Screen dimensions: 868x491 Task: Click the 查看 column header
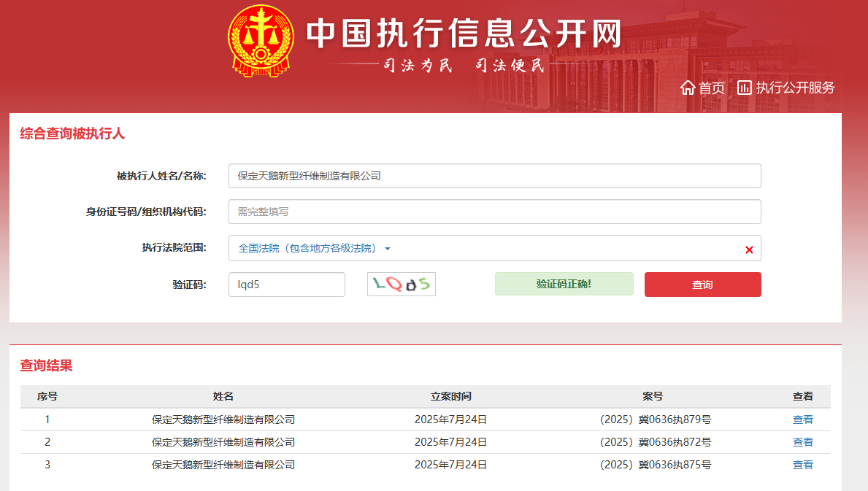803,396
